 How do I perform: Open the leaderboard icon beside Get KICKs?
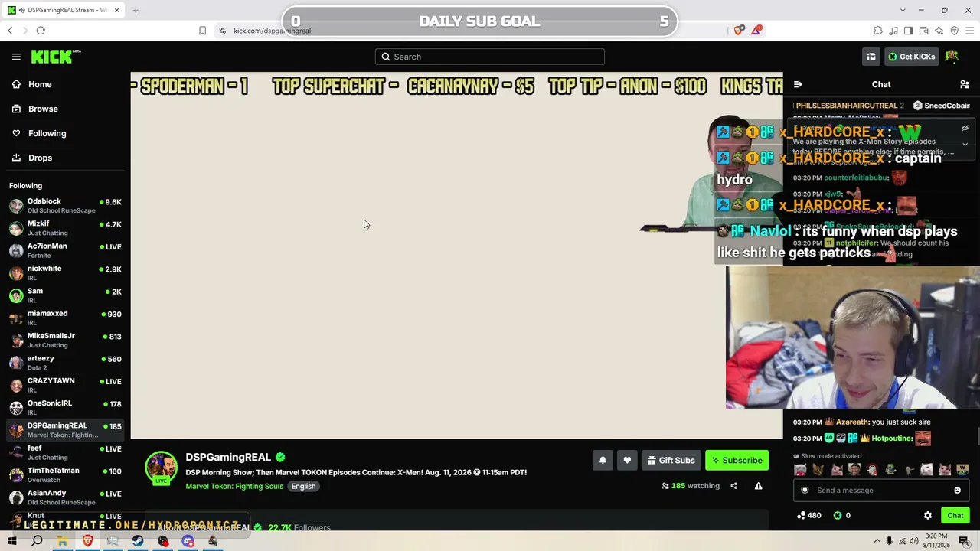coord(871,57)
